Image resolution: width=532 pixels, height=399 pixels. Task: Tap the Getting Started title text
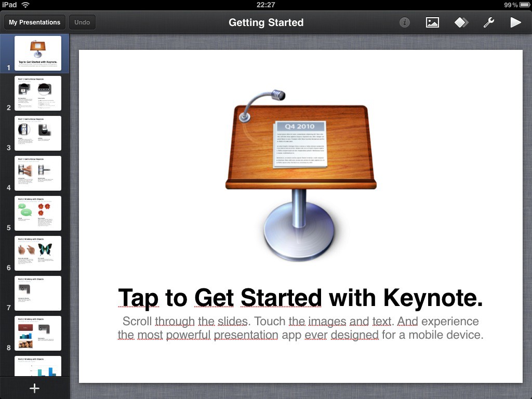tap(266, 22)
